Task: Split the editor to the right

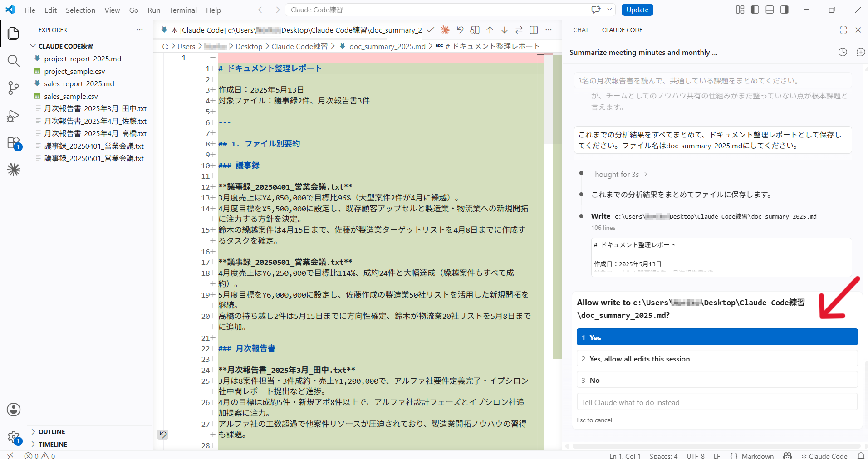Action: click(x=534, y=30)
